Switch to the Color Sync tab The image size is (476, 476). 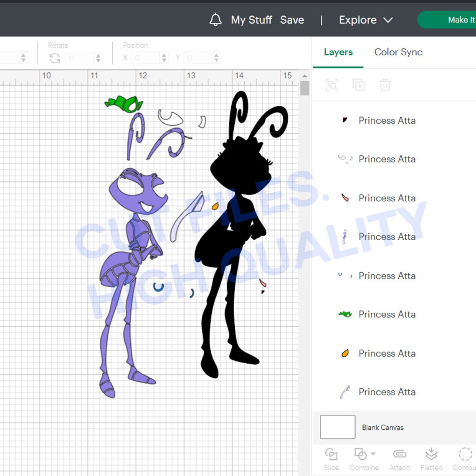tap(398, 52)
